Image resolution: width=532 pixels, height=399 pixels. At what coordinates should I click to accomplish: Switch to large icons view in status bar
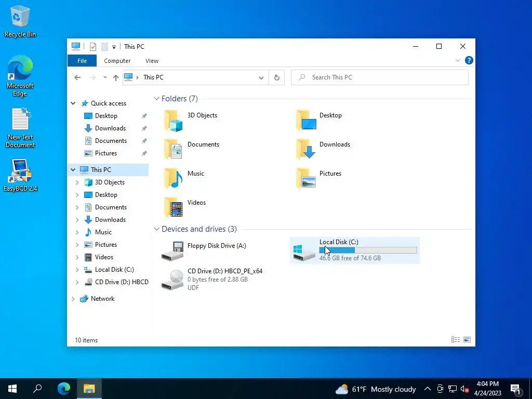click(467, 340)
